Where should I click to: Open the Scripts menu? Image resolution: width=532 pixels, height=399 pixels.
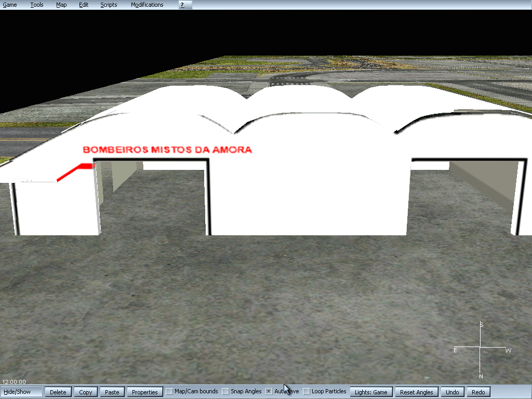coord(109,5)
